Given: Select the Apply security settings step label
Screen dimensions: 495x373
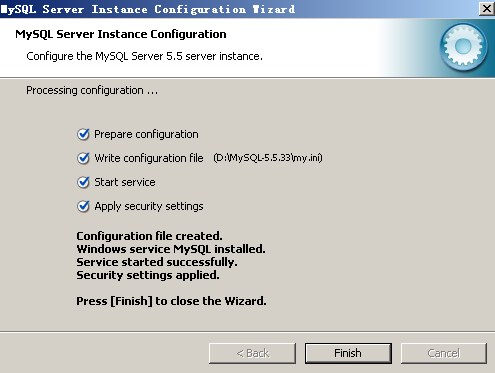Looking at the screenshot, I should tap(149, 206).
